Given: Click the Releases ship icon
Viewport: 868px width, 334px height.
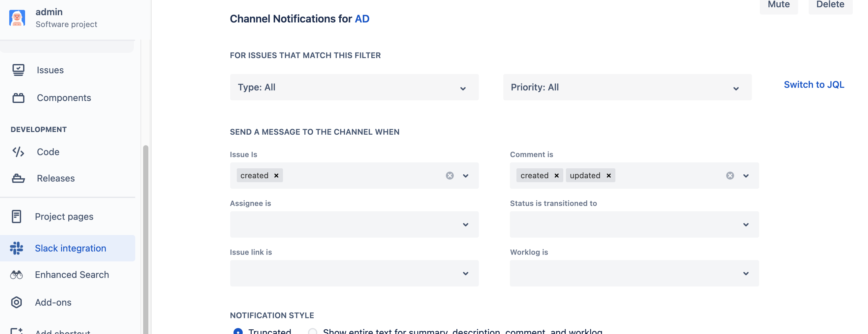Looking at the screenshot, I should 18,178.
